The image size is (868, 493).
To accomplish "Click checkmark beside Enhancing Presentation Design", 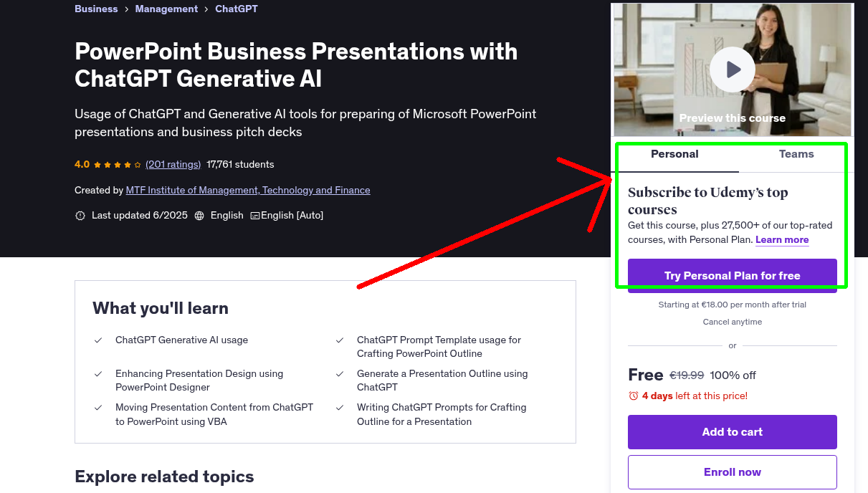I will (x=98, y=374).
